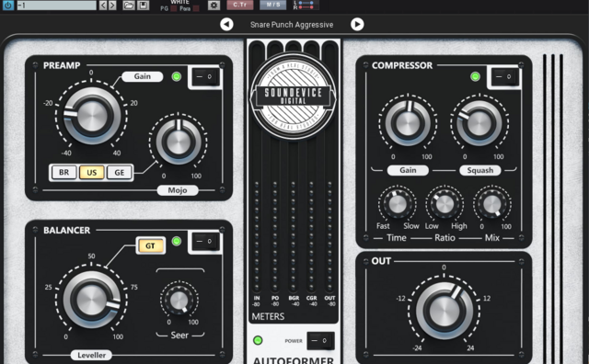Select the BR preamp model
The width and height of the screenshot is (589, 364).
(64, 173)
